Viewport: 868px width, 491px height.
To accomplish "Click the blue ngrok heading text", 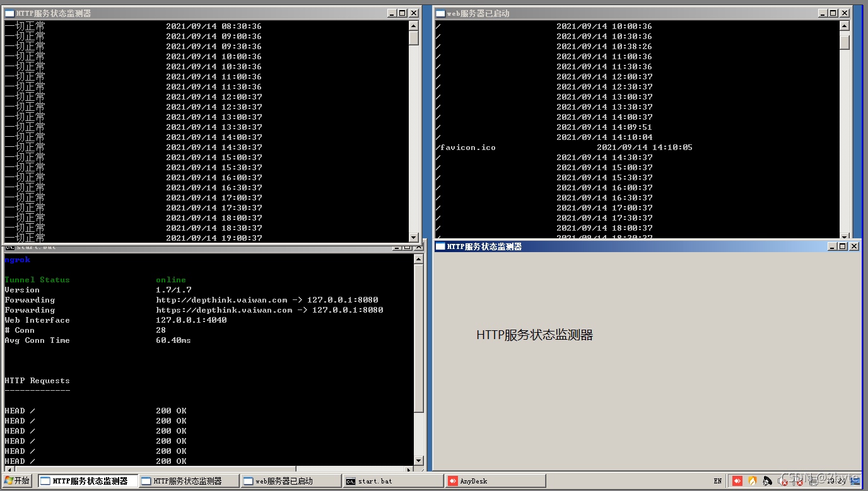I will click(x=17, y=260).
